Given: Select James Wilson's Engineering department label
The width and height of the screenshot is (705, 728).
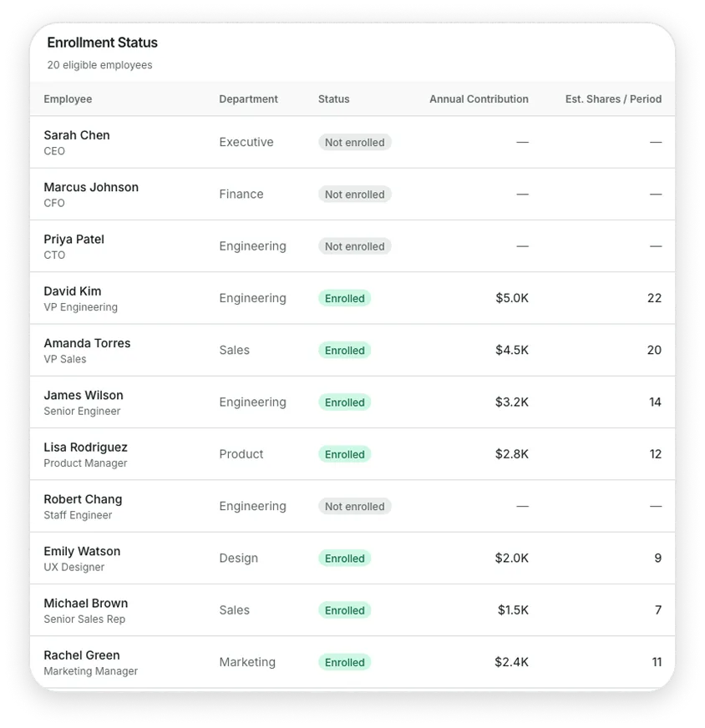Looking at the screenshot, I should coord(252,402).
